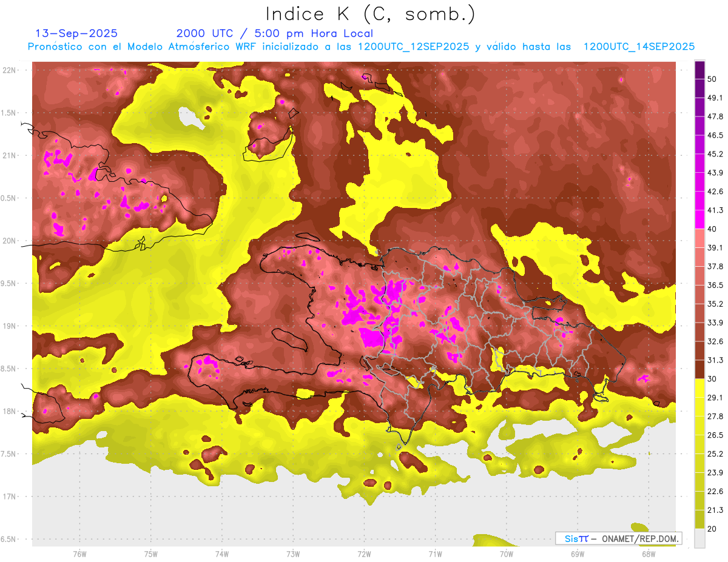
Task: Click the 76W longitude axis label
Action: (79, 553)
